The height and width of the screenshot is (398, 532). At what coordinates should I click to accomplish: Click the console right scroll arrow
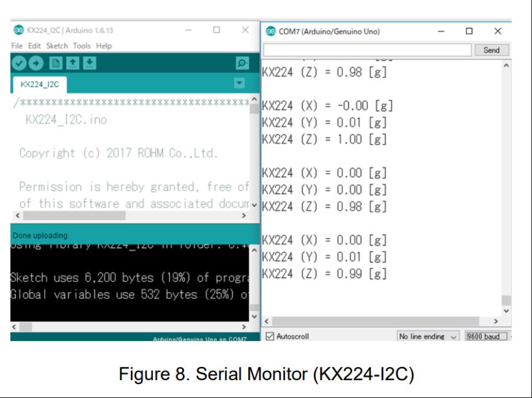pyautogui.click(x=244, y=327)
